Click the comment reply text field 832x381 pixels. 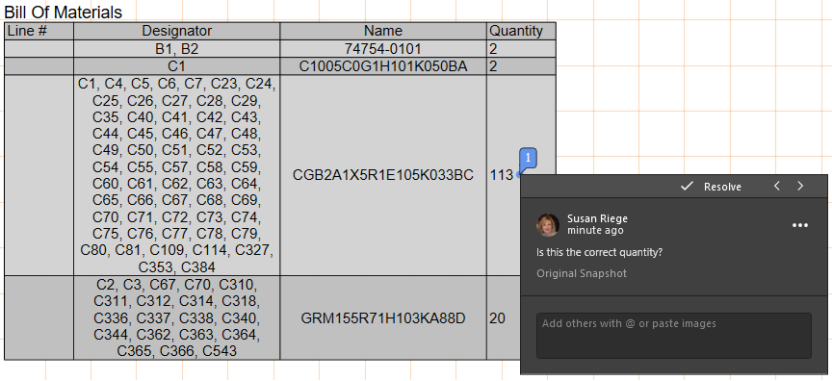pos(673,335)
